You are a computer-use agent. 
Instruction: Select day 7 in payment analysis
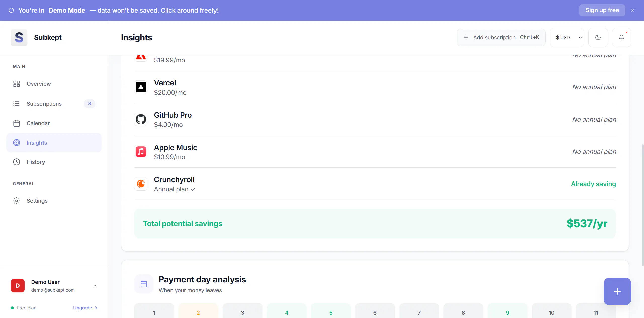[x=419, y=311]
